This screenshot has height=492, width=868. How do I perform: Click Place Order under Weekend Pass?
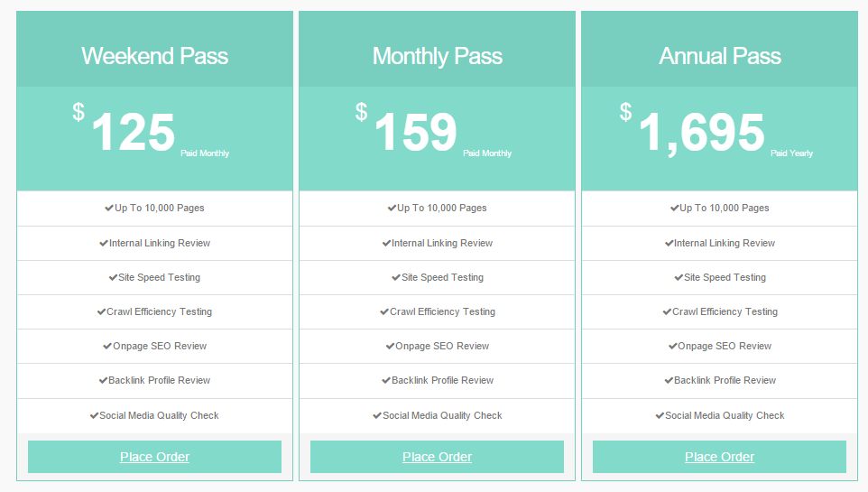pos(154,457)
